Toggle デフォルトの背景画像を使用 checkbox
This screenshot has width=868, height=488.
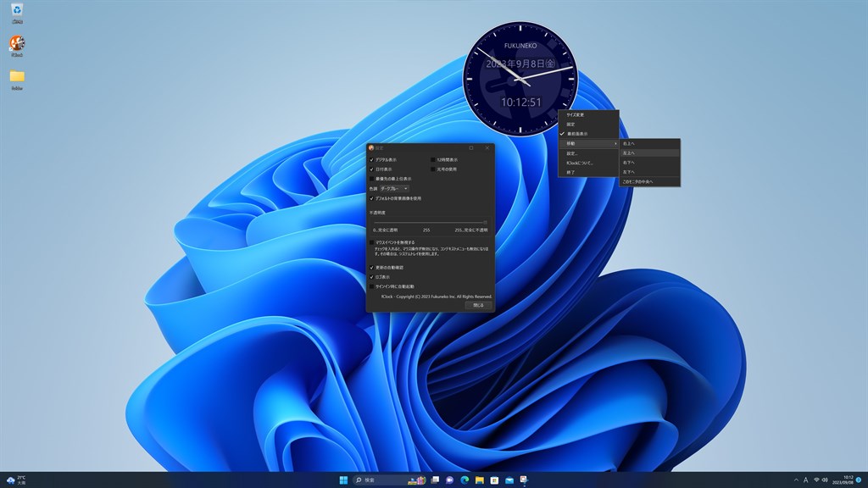tap(372, 198)
